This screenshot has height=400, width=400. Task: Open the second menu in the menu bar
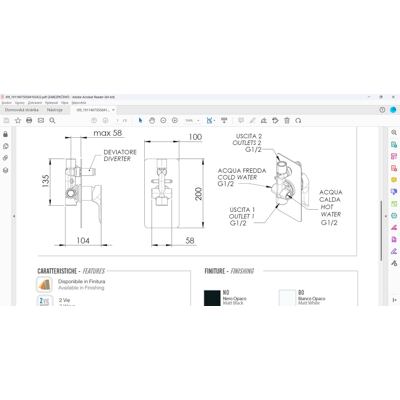pyautogui.click(x=20, y=103)
